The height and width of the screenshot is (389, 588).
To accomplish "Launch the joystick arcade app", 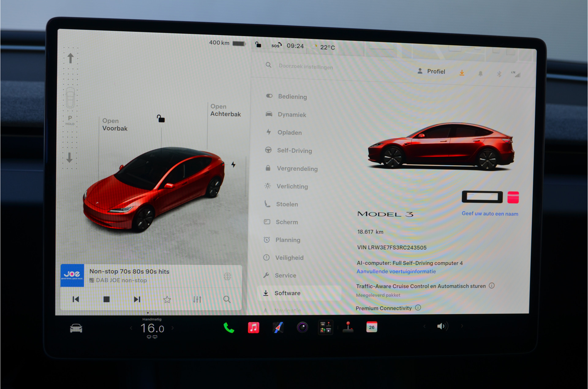I will (348, 327).
